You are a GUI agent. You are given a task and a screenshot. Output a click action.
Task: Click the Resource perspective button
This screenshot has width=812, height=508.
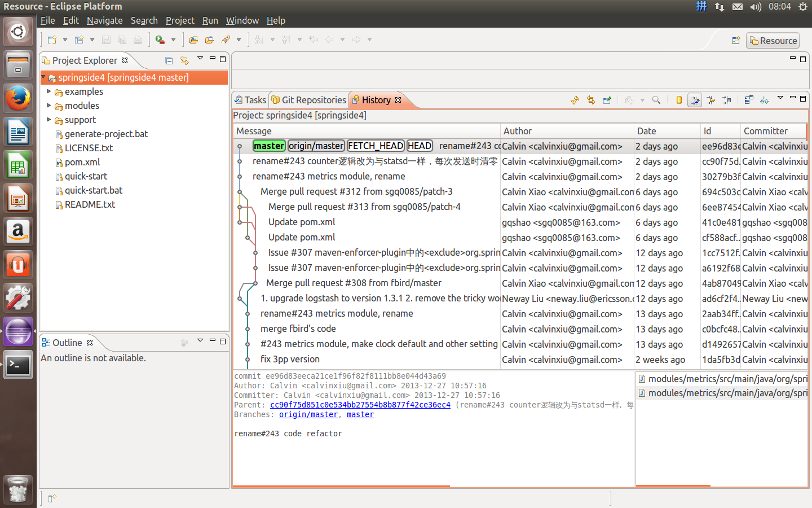[x=773, y=41]
